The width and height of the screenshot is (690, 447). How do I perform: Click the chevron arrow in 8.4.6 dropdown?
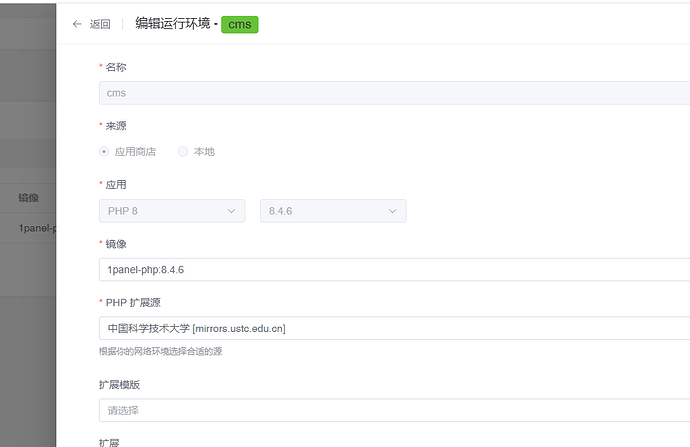(x=392, y=211)
